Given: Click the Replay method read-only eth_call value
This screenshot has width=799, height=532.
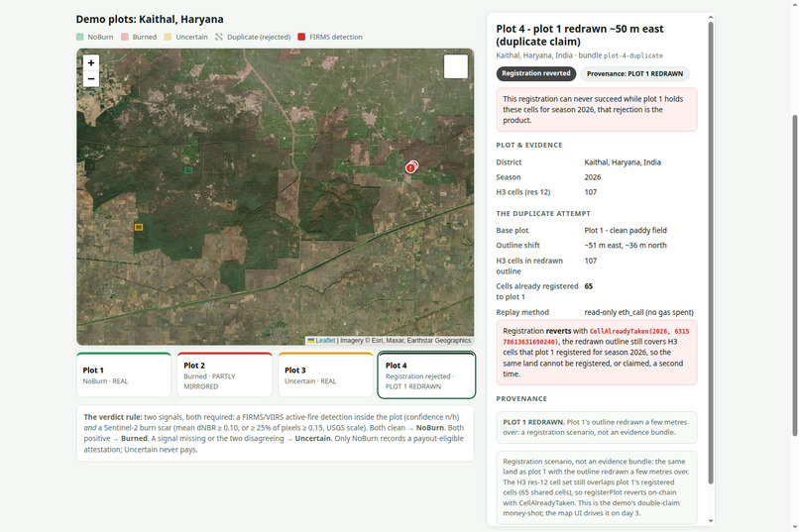Looking at the screenshot, I should tap(639, 312).
